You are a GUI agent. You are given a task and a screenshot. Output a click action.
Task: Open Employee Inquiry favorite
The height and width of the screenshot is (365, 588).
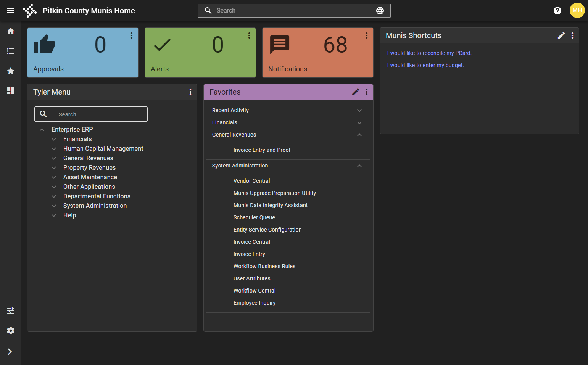tap(255, 303)
